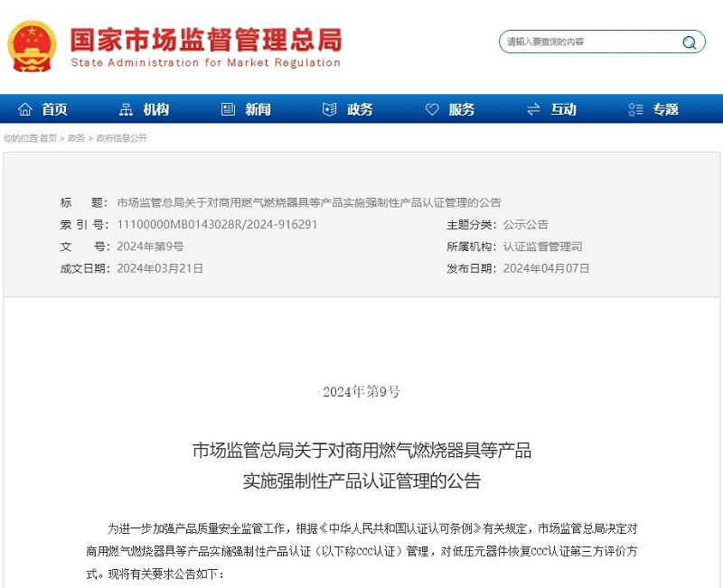Viewport: 723px width, 588px height.
Task: Click the house icon beside 首页
Action: pos(24,109)
